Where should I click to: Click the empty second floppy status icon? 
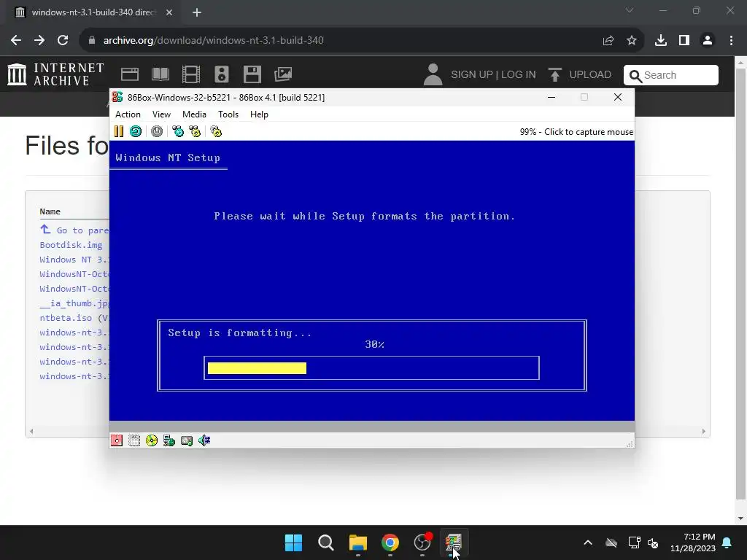pyautogui.click(x=134, y=440)
